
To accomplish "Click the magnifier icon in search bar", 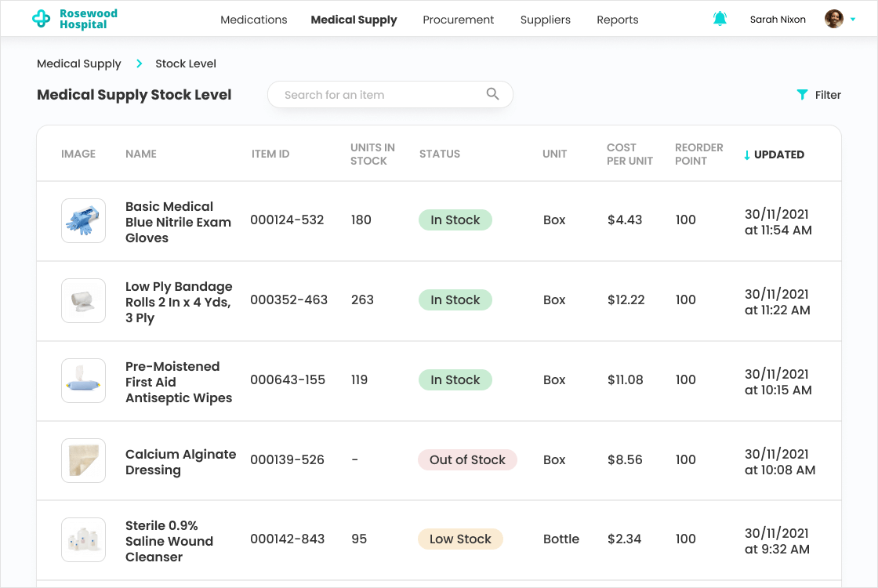I will 492,94.
